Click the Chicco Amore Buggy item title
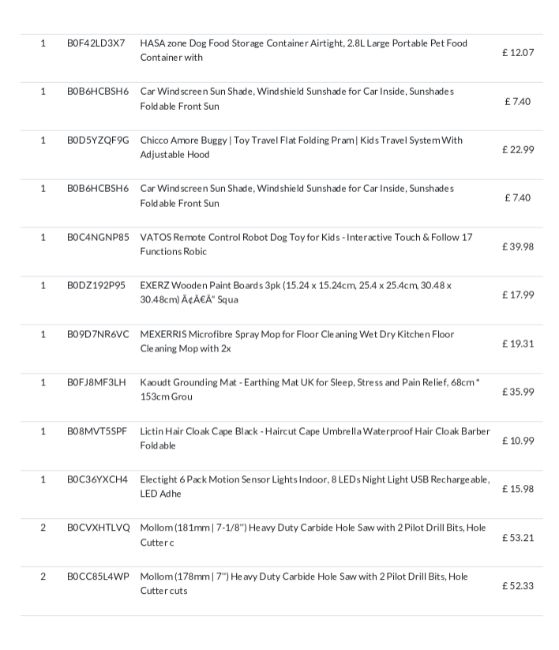The height and width of the screenshot is (650, 559). tap(301, 147)
